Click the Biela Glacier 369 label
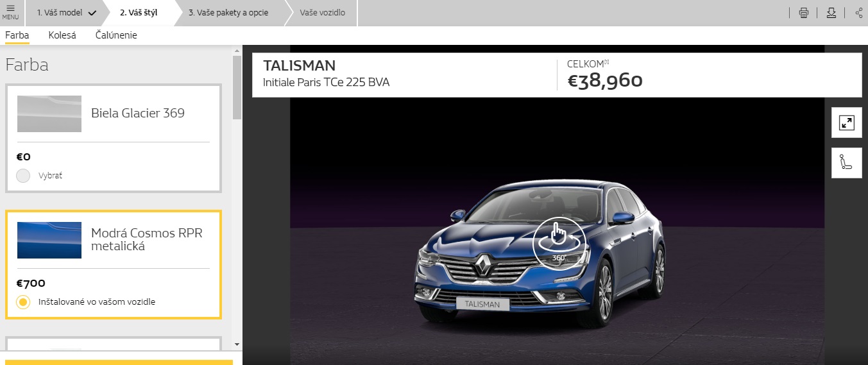The width and height of the screenshot is (868, 365). click(138, 114)
